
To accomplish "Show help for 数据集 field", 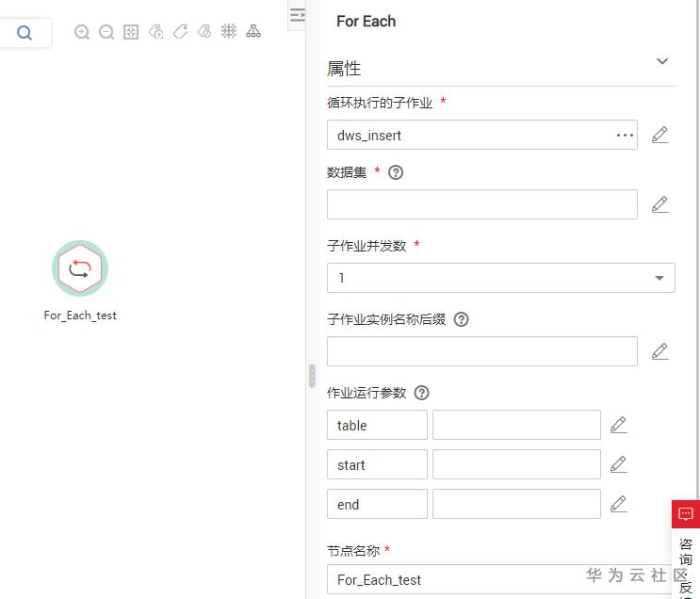I will [396, 172].
